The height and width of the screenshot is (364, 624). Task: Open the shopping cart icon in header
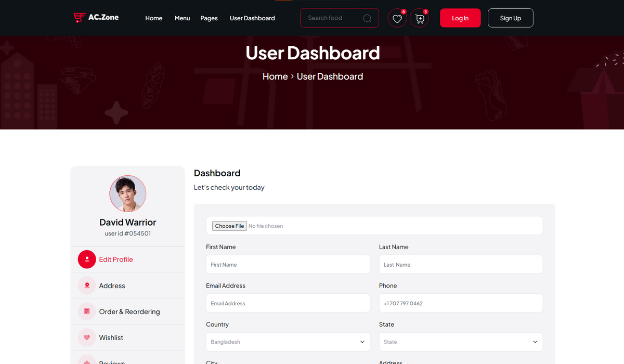pyautogui.click(x=420, y=18)
